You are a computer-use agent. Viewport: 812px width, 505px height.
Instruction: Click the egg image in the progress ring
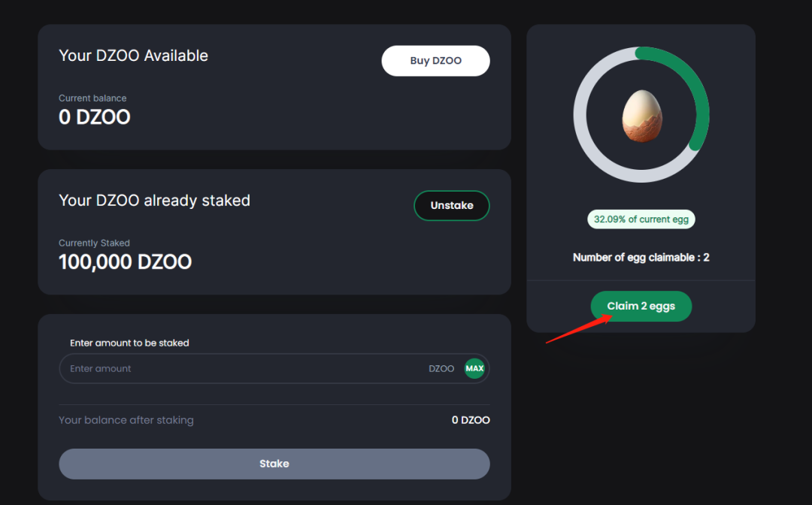(641, 115)
